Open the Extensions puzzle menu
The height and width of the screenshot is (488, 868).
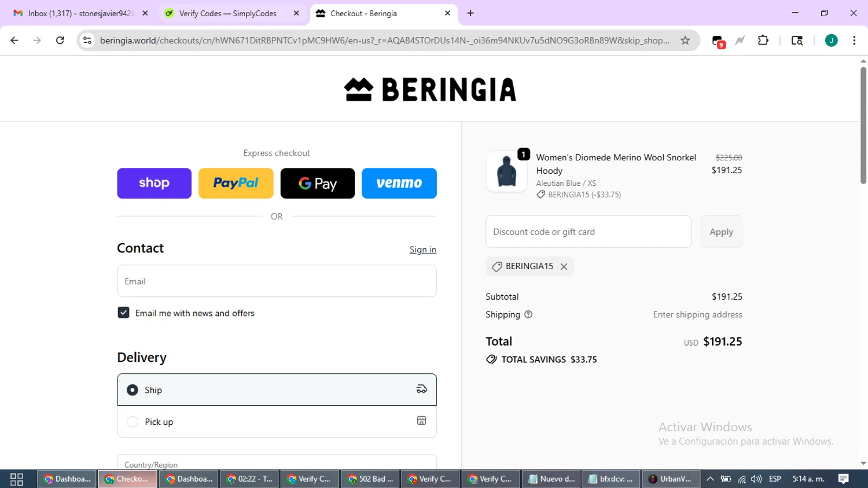point(763,40)
